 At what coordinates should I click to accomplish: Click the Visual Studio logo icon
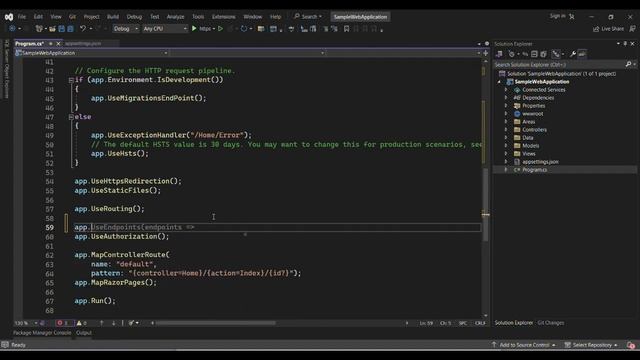[9, 17]
